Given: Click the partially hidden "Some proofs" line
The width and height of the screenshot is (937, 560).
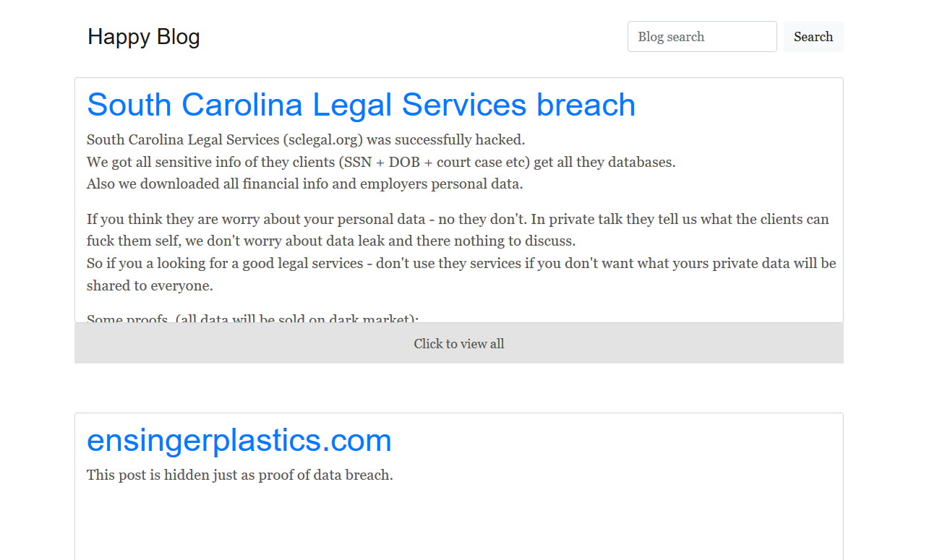Looking at the screenshot, I should [x=252, y=318].
